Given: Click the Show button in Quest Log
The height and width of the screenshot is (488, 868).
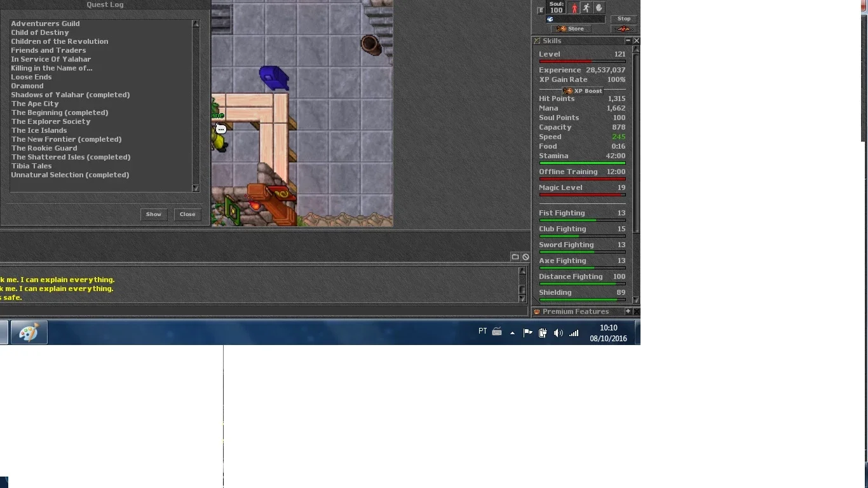Looking at the screenshot, I should click(154, 214).
